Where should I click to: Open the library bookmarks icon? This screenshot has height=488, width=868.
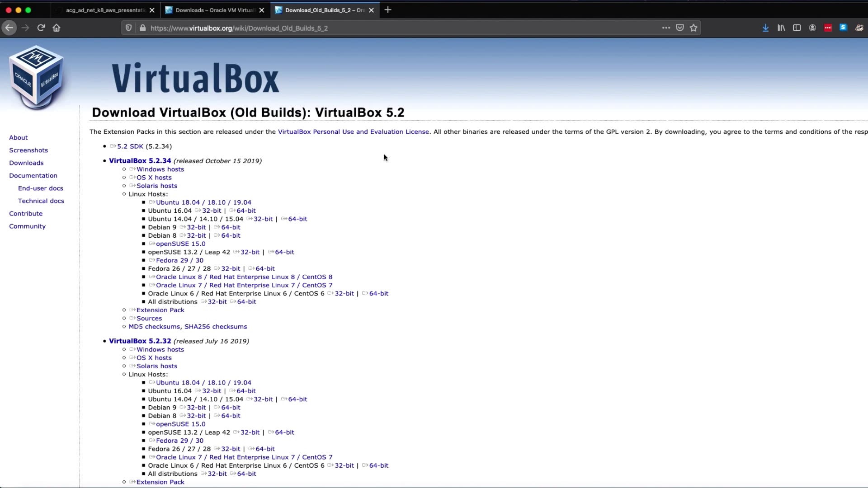pyautogui.click(x=781, y=28)
